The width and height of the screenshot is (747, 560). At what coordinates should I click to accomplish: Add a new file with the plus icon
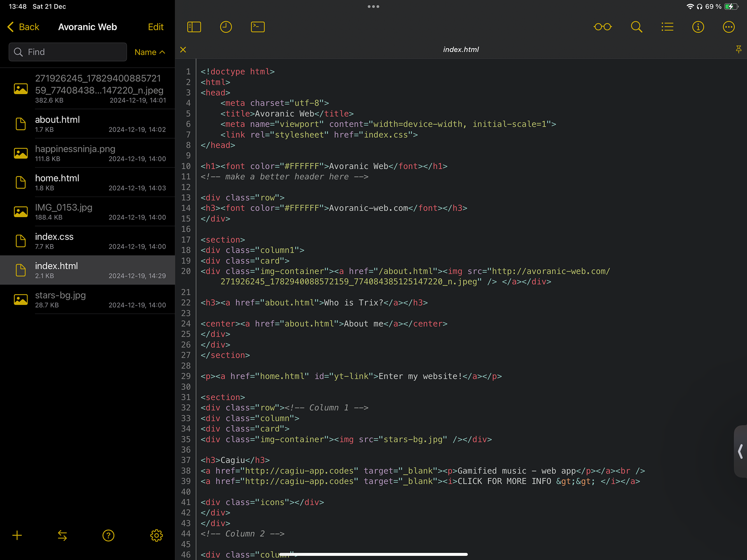(17, 535)
